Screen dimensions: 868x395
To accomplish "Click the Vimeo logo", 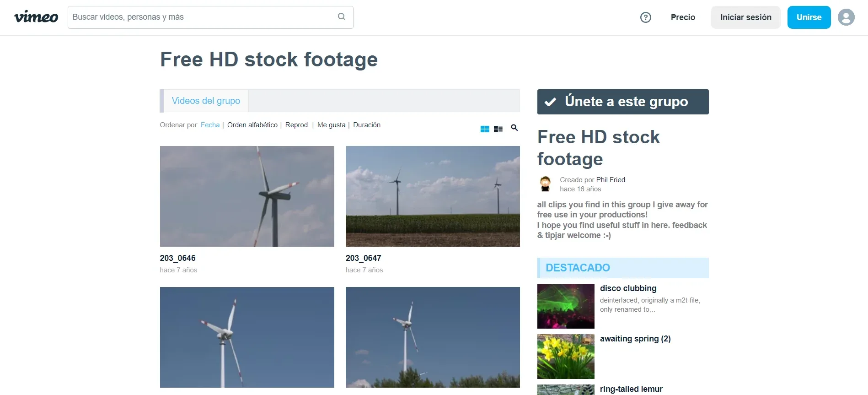I will 36,17.
